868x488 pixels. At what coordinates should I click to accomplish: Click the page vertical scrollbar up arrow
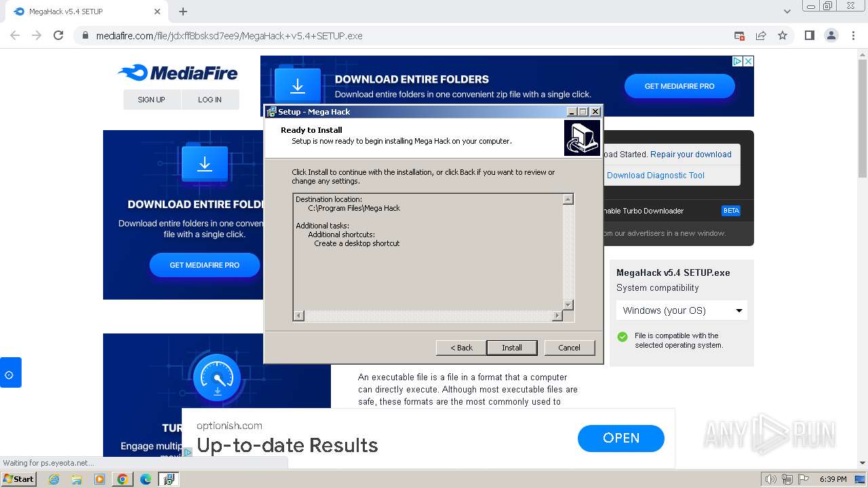[863, 54]
